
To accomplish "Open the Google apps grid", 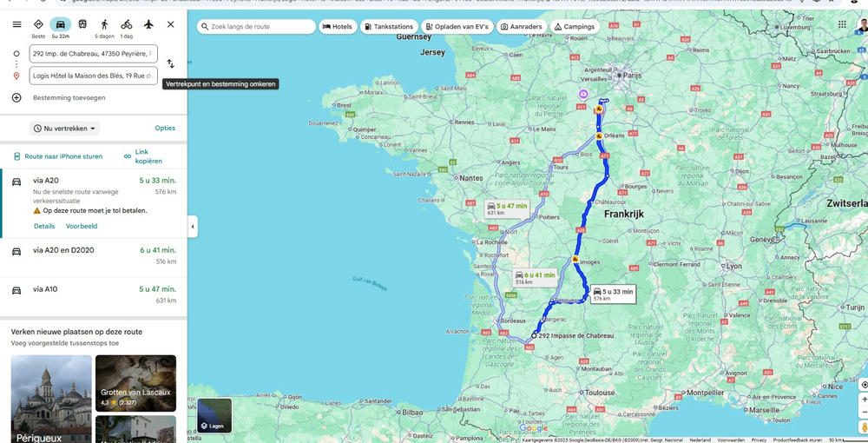I will point(842,24).
